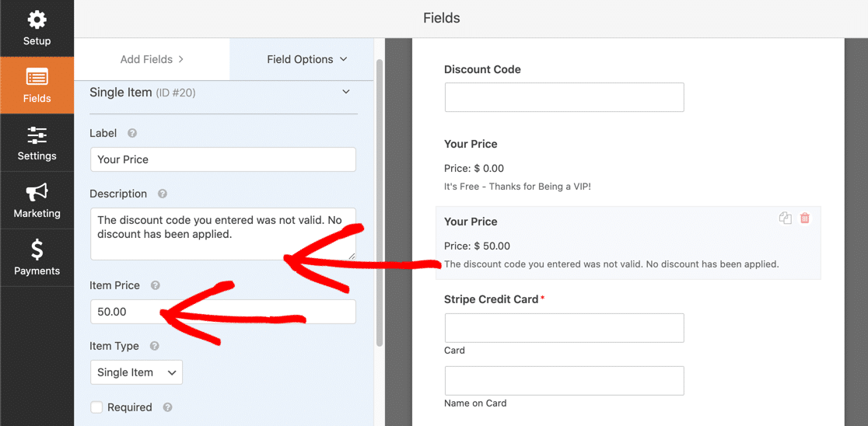Show help tooltip for Item Price
868x426 pixels.
pos(155,285)
